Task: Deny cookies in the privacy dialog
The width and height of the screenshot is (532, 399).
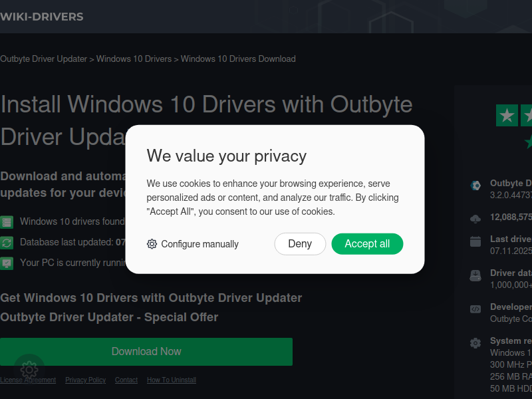Action: point(300,244)
